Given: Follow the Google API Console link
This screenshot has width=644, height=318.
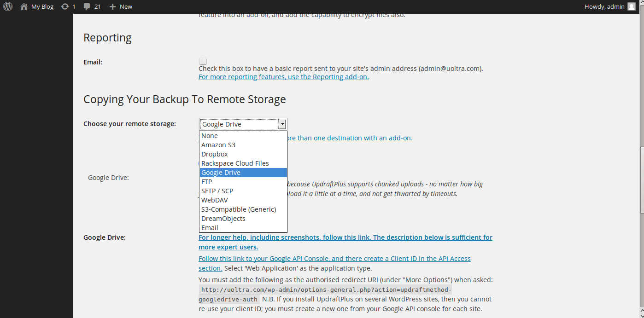Looking at the screenshot, I should click(x=334, y=259).
